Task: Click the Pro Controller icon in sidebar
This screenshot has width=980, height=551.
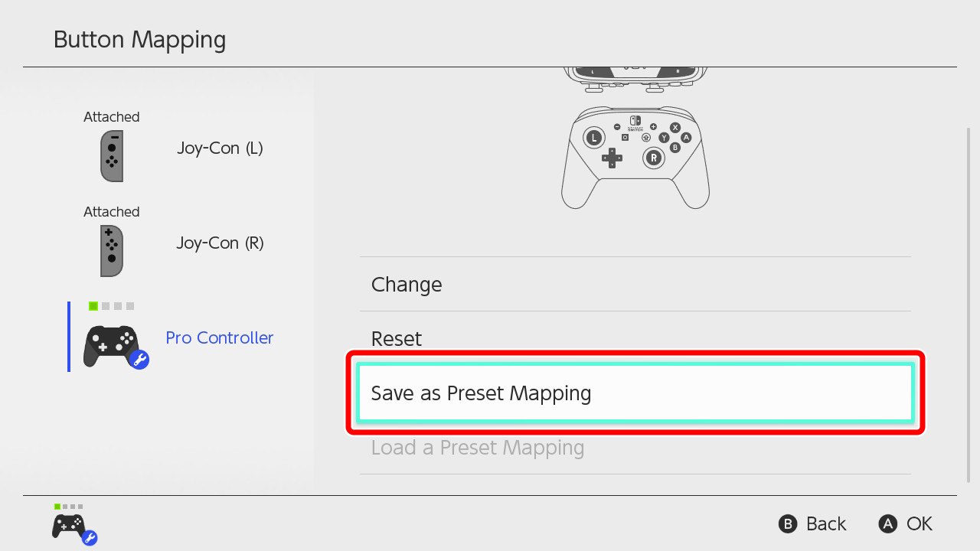Action: (112, 346)
